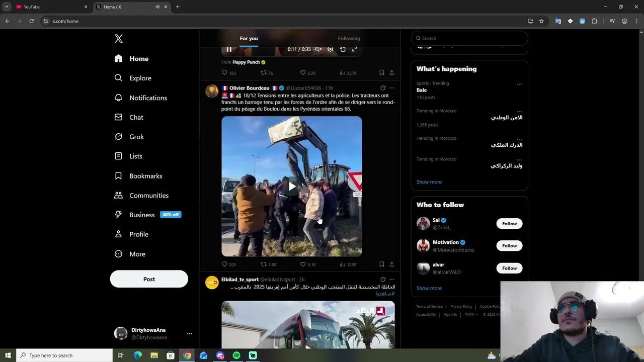Viewport: 644px width, 362px height.
Task: Mute the Home / X browser tab
Action: (157, 7)
